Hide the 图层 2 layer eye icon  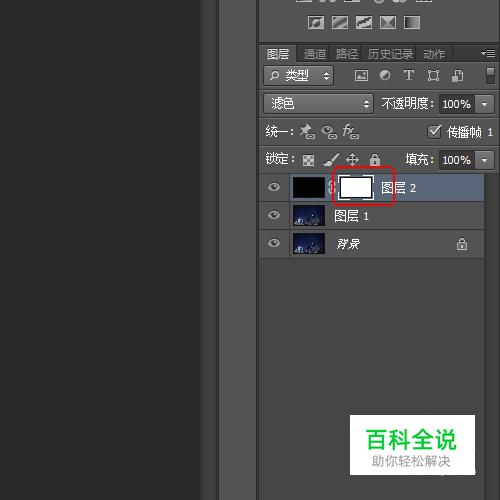274,187
